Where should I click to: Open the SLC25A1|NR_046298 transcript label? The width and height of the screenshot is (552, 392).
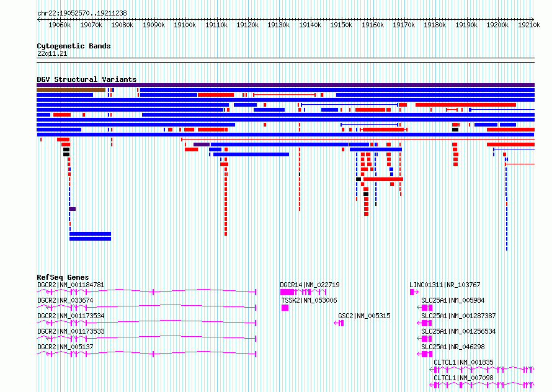point(453,347)
